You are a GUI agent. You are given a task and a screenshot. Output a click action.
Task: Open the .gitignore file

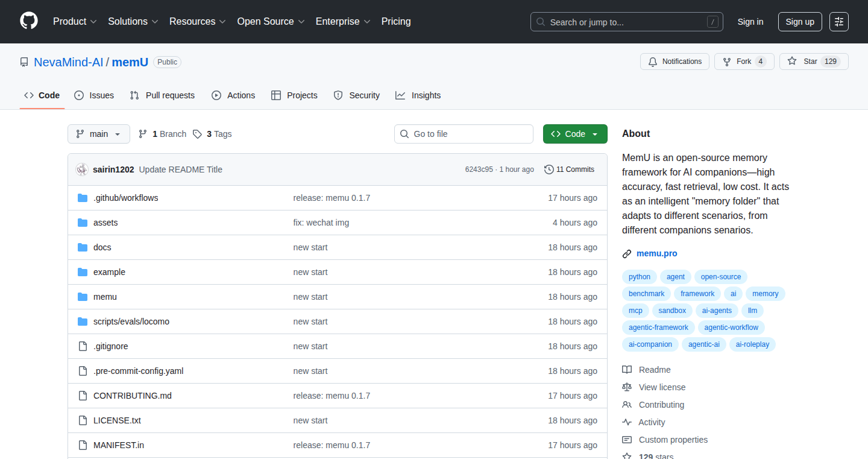pos(111,346)
